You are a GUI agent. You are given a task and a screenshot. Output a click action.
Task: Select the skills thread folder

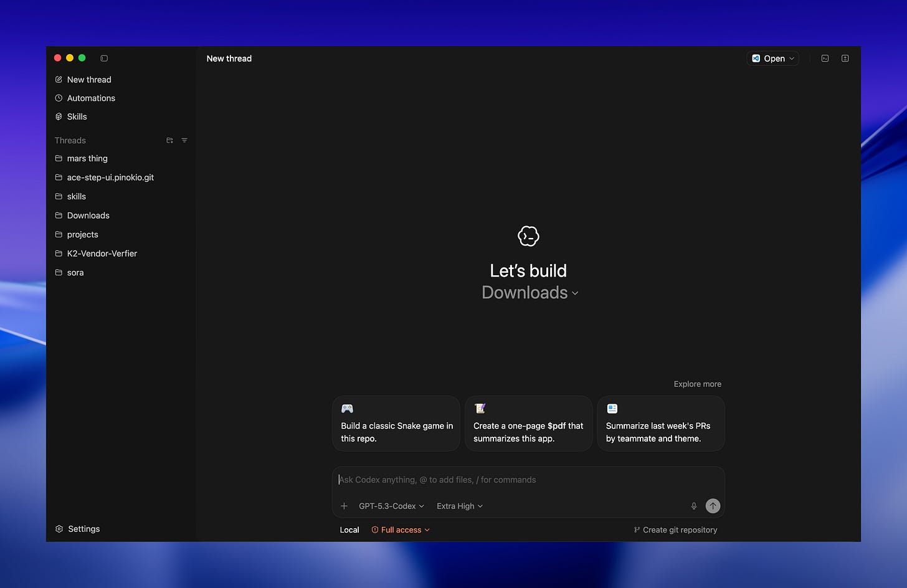pyautogui.click(x=77, y=196)
